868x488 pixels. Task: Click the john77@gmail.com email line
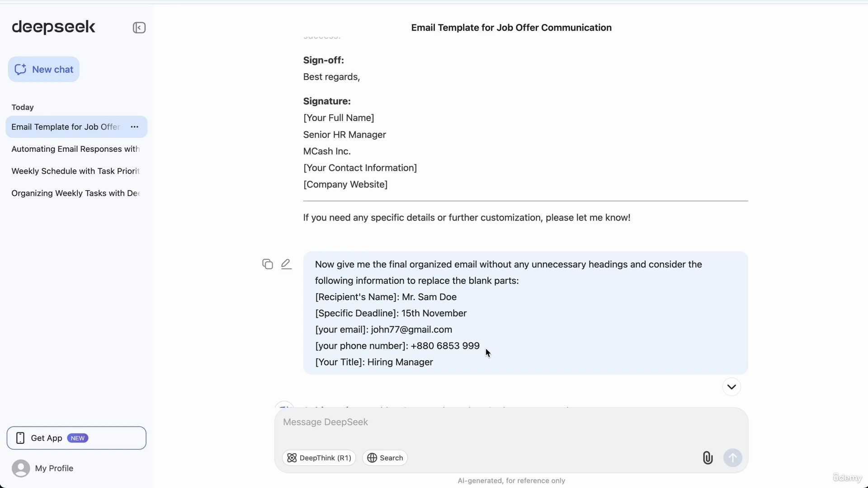point(383,329)
